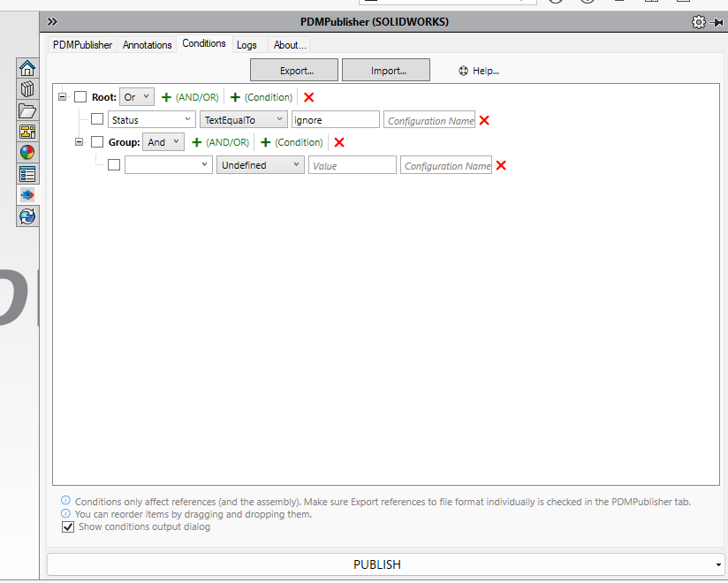The image size is (728, 583).
Task: Open the Design Library panel
Action: (27, 88)
